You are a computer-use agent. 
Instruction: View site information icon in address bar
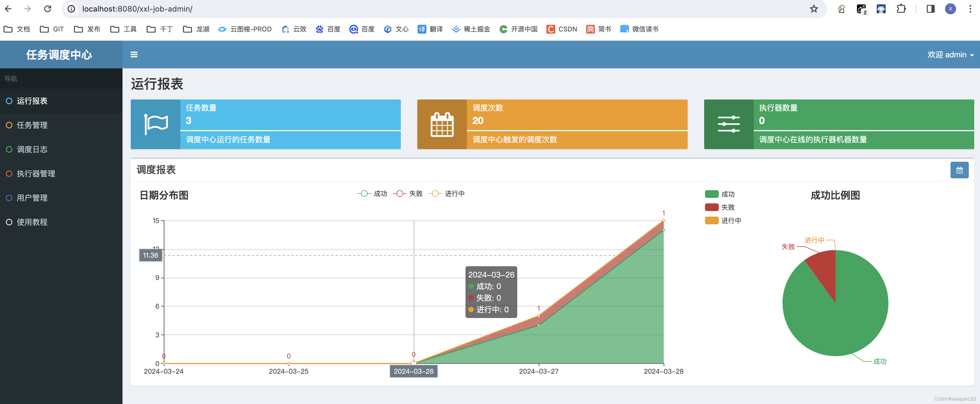point(71,9)
